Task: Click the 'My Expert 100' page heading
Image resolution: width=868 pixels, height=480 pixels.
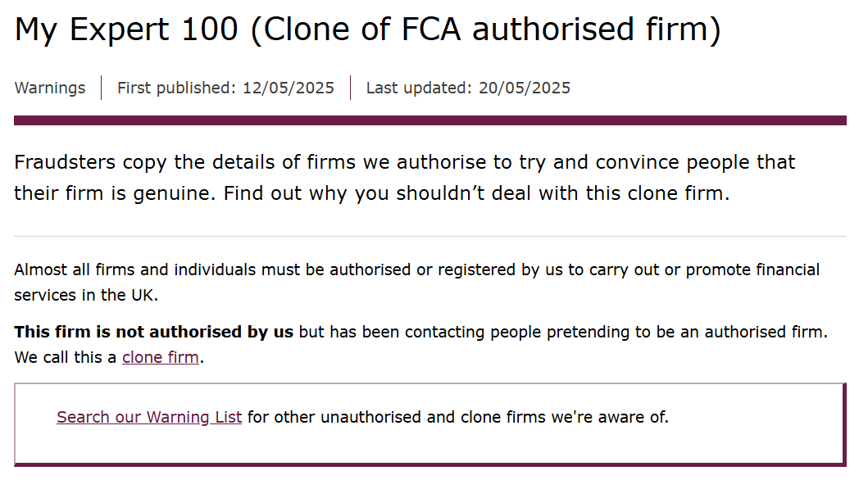Action: [x=126, y=29]
